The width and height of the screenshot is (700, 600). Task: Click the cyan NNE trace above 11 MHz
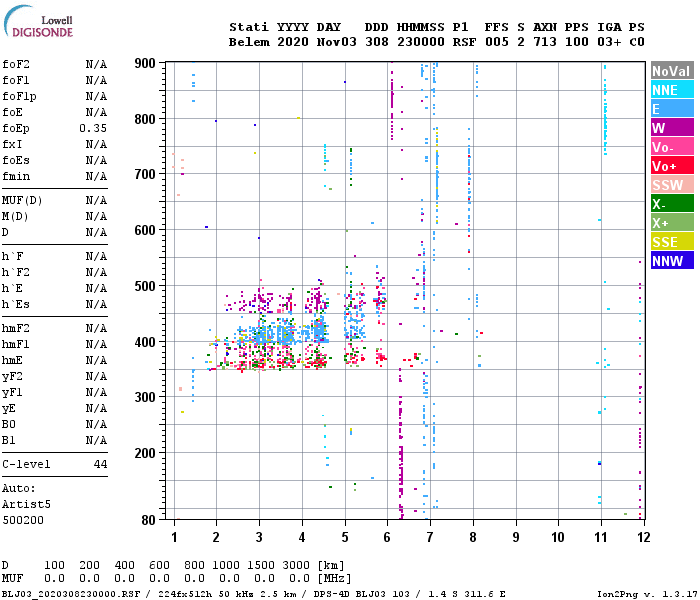605,110
